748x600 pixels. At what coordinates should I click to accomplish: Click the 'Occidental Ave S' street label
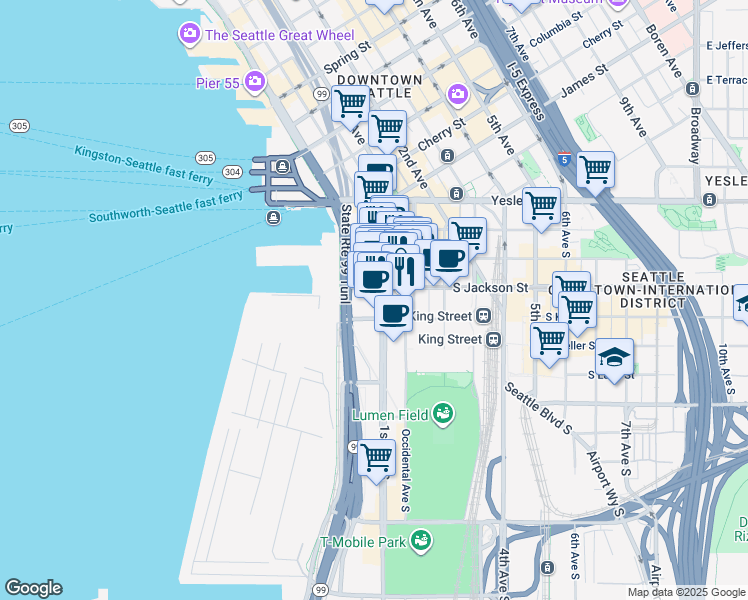(405, 470)
